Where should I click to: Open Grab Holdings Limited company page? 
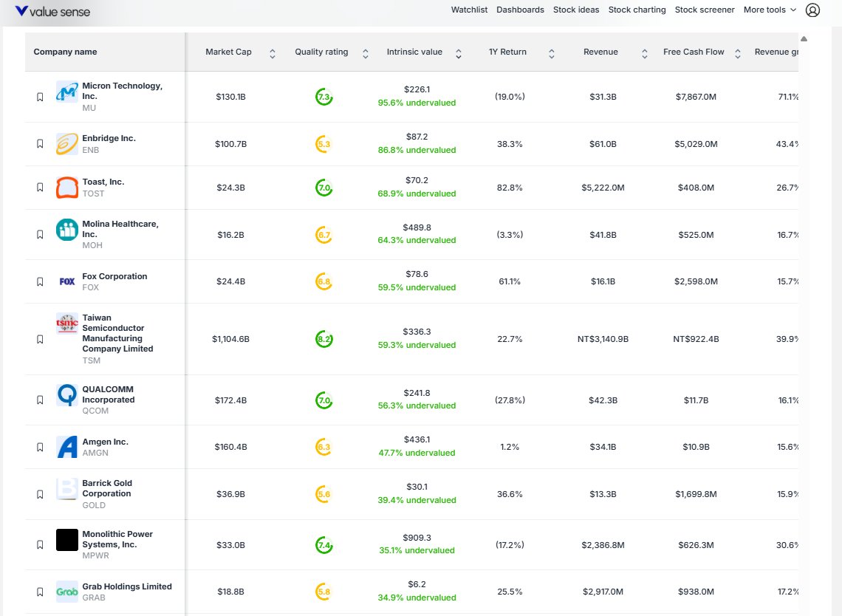point(127,586)
